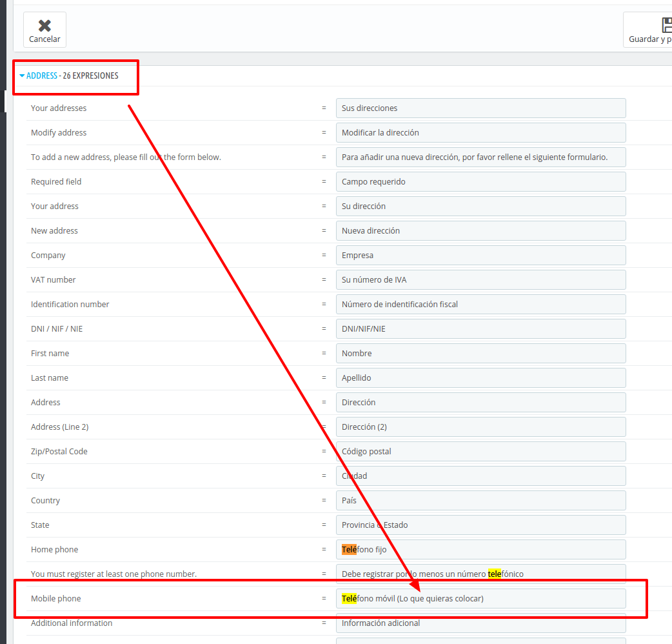The width and height of the screenshot is (672, 644).
Task: Click the 'Company' source label
Action: click(48, 256)
